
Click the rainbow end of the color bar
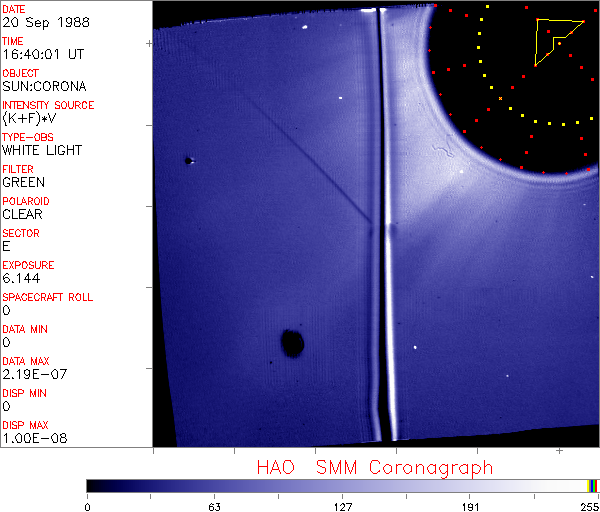[592, 485]
